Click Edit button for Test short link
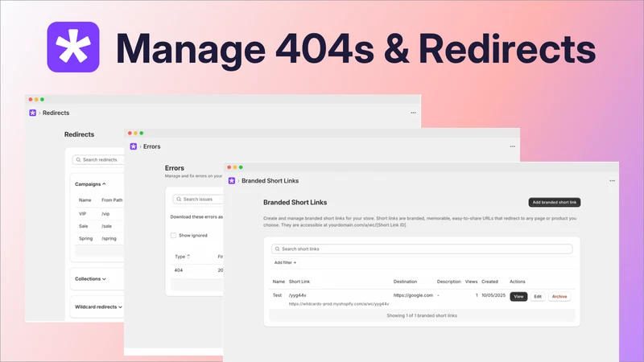 click(x=538, y=296)
